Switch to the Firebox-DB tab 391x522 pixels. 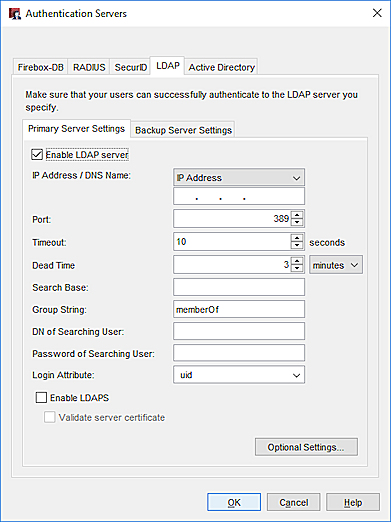click(x=41, y=67)
